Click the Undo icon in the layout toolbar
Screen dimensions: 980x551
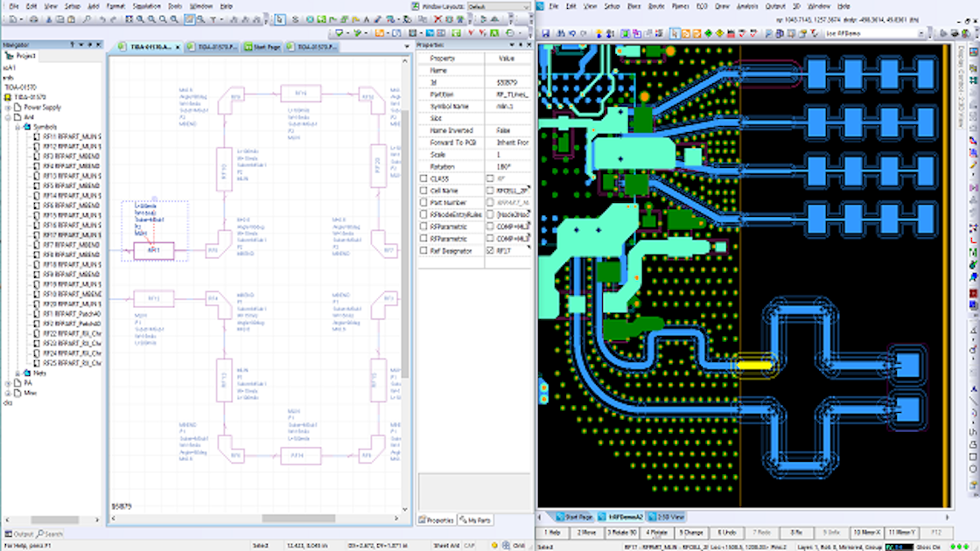(x=571, y=35)
